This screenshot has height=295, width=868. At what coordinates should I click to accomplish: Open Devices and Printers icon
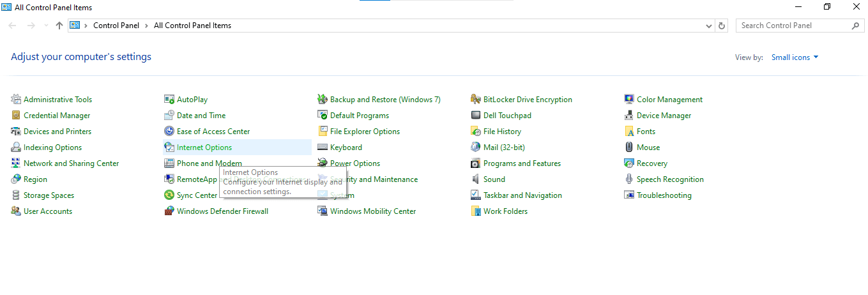tap(16, 132)
